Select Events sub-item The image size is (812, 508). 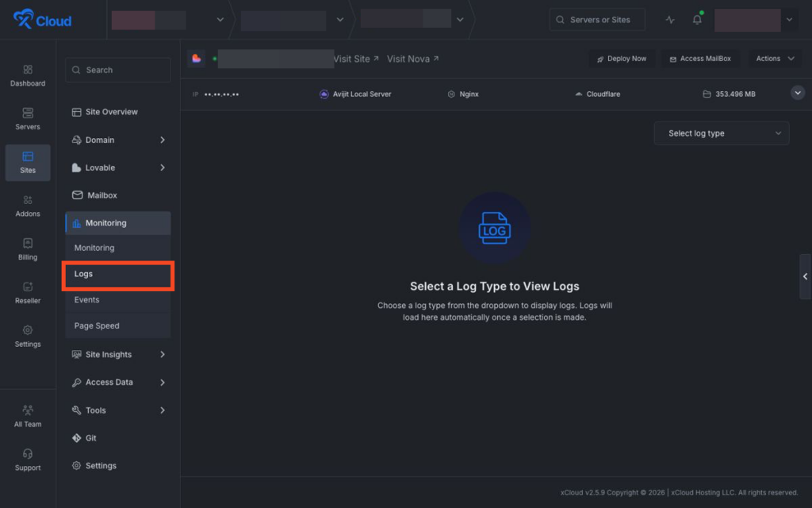(x=118, y=299)
